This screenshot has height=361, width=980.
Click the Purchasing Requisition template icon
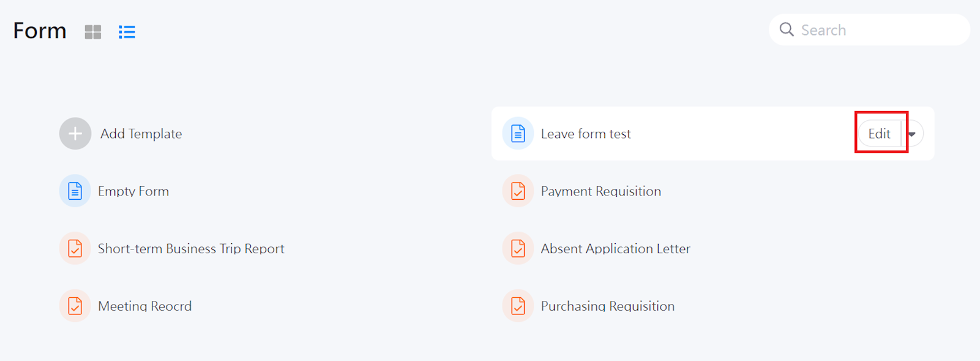518,306
